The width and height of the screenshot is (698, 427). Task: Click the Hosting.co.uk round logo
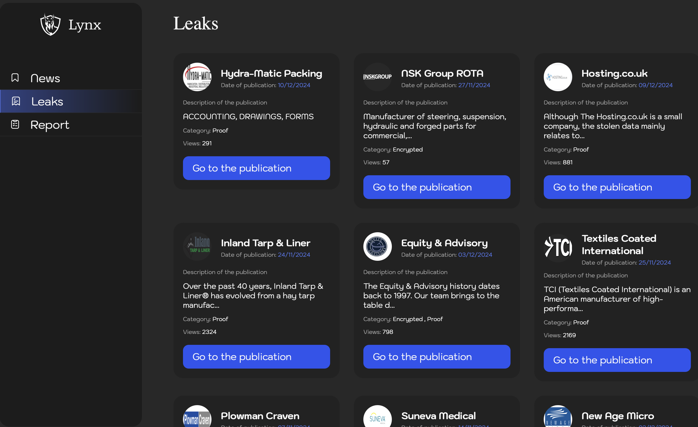click(x=558, y=77)
